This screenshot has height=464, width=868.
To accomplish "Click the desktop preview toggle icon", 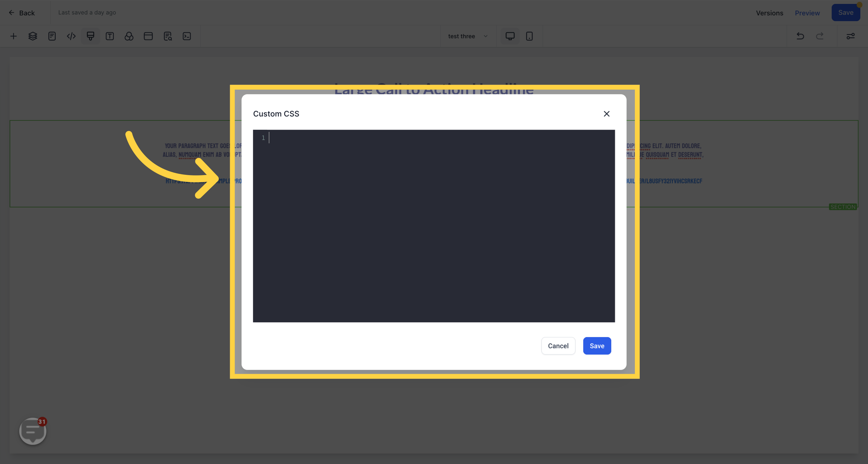I will pyautogui.click(x=510, y=36).
